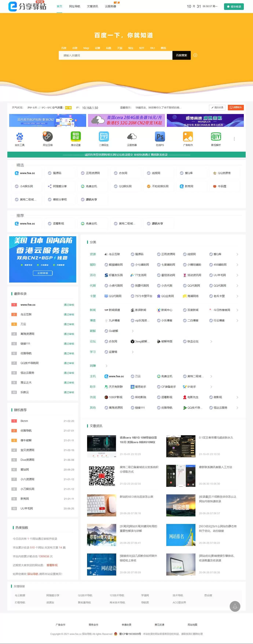The image size is (253, 644).
Task: Open 1080P影视 in 休闲 row
Action: click(x=113, y=397)
